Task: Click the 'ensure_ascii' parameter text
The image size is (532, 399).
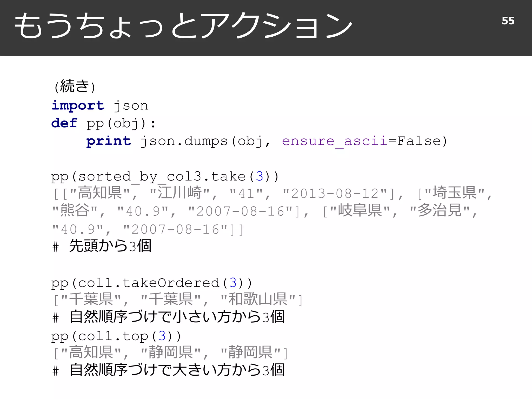Action: [335, 142]
